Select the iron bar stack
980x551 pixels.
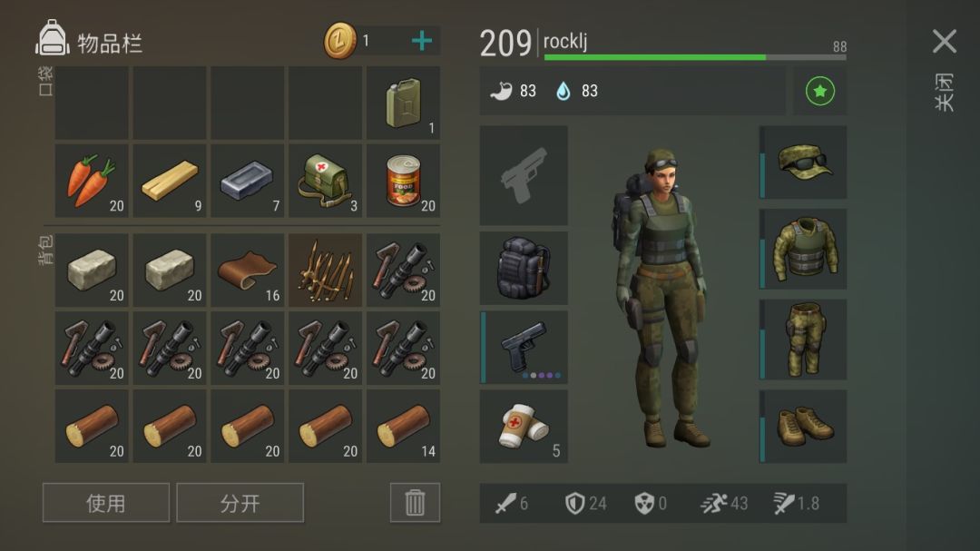point(248,181)
